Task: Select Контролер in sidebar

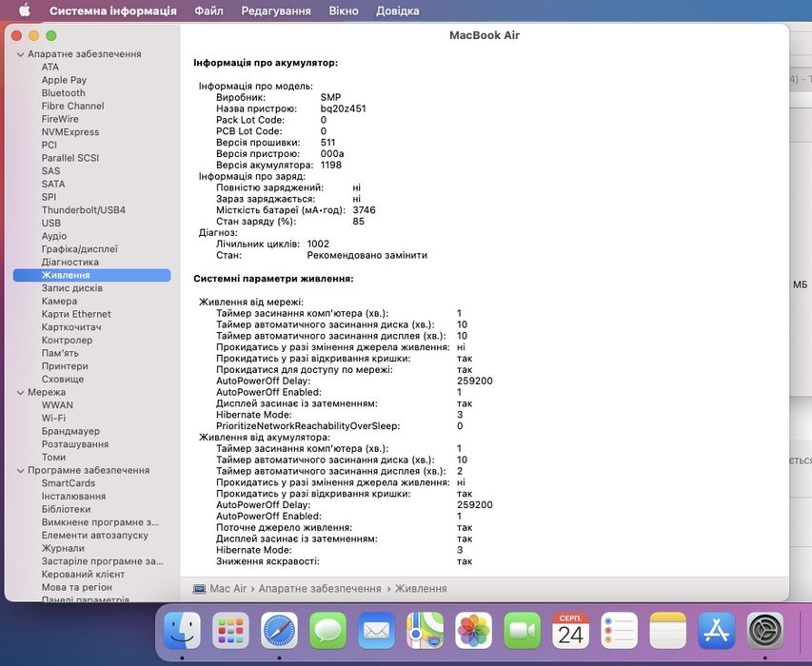Action: pos(68,340)
